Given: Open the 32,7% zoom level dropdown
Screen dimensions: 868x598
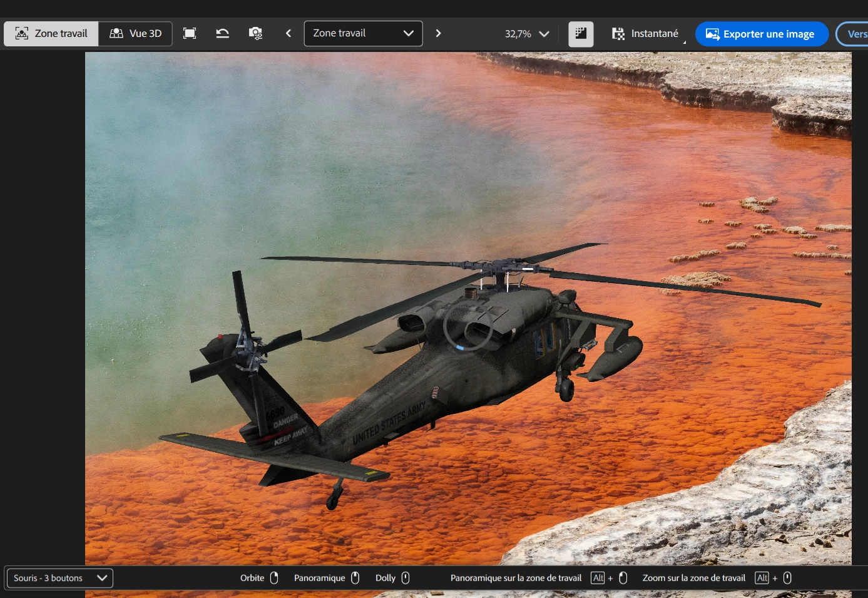Looking at the screenshot, I should [x=527, y=34].
